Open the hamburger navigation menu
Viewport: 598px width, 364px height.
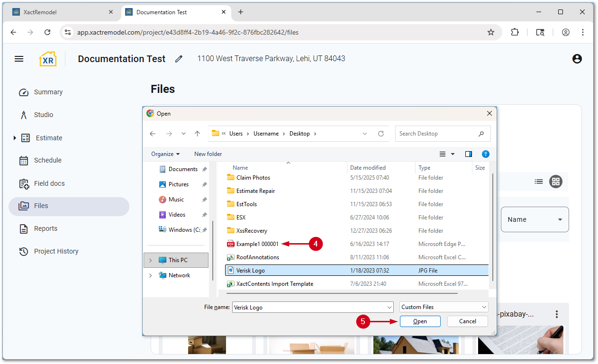(19, 59)
